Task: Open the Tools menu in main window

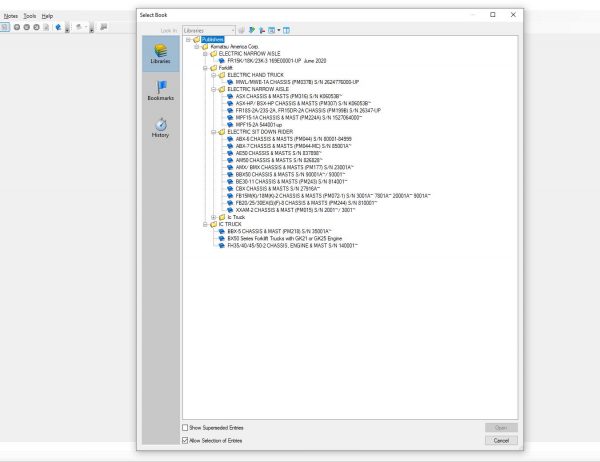Action: [x=29, y=16]
